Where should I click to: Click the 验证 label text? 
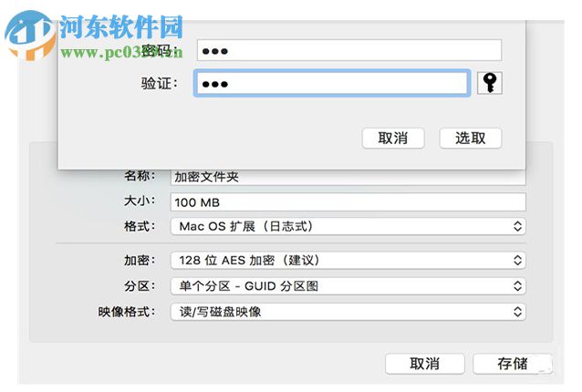tap(160, 83)
